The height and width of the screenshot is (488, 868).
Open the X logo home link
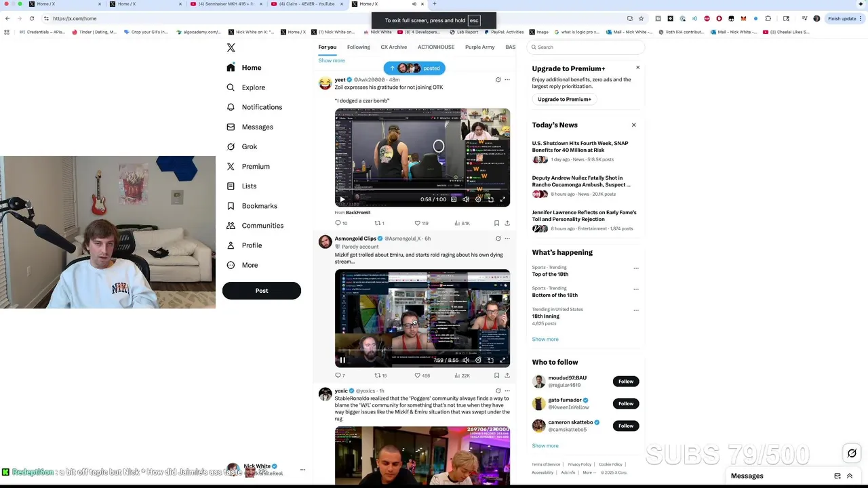231,47
